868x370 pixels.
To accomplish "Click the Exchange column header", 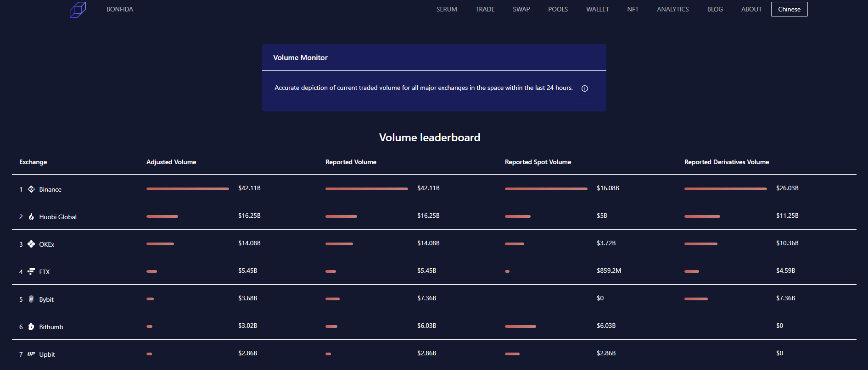I will (33, 162).
